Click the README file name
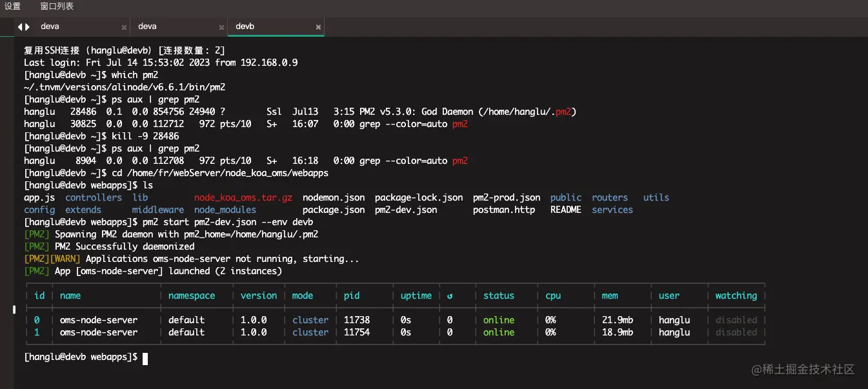 click(566, 210)
